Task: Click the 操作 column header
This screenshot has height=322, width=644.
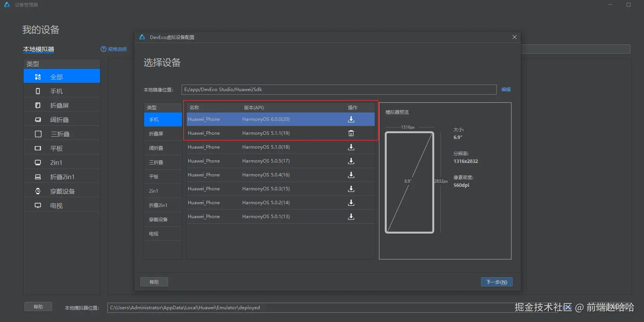Action: [x=360, y=107]
